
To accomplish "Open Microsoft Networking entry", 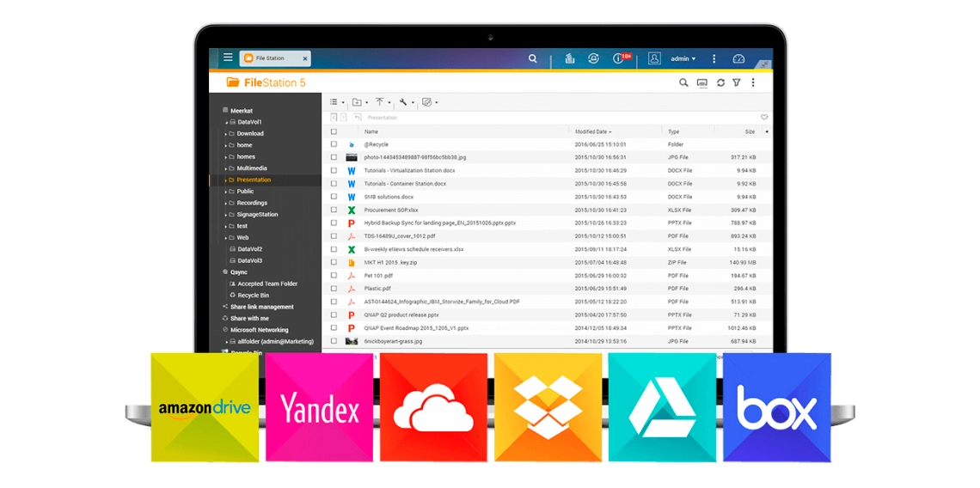I will click(260, 330).
